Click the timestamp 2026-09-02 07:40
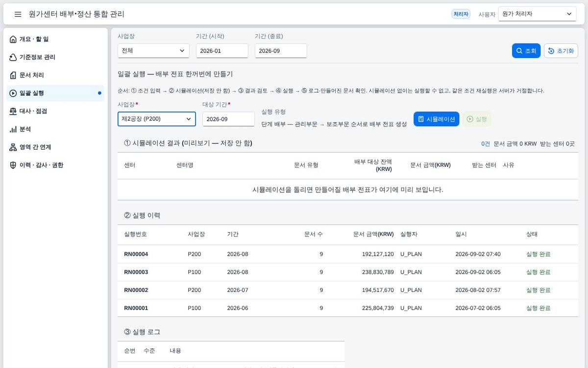Viewport: 588px width, 368px height. tap(478, 254)
